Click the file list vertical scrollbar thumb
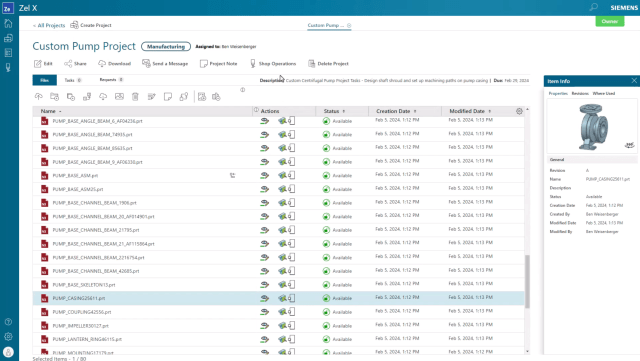The height and width of the screenshot is (361, 640). [x=527, y=281]
